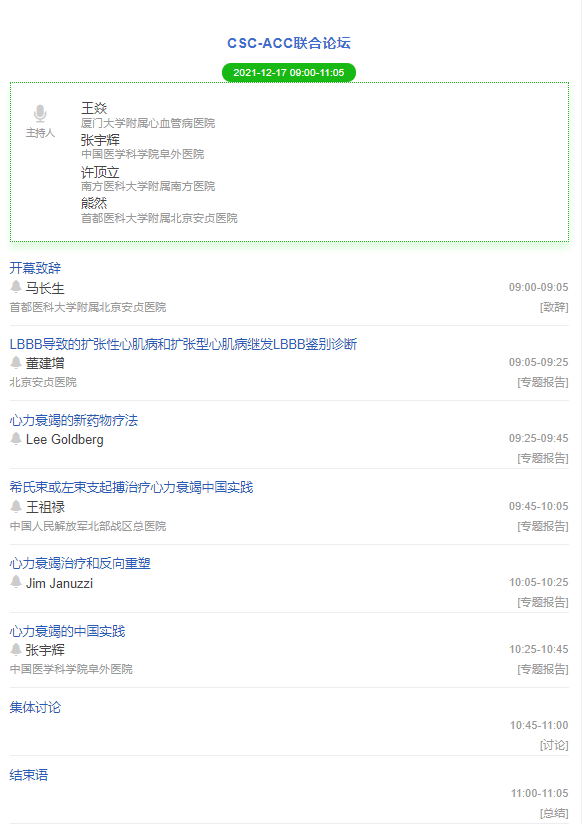This screenshot has width=582, height=824.
Task: Click the time 09:00-09:05
Action: (538, 287)
